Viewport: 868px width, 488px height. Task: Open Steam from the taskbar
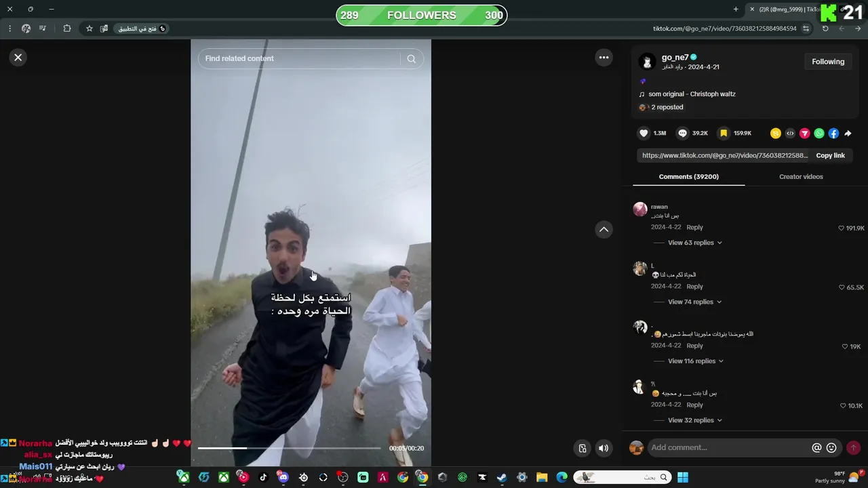pos(502,477)
